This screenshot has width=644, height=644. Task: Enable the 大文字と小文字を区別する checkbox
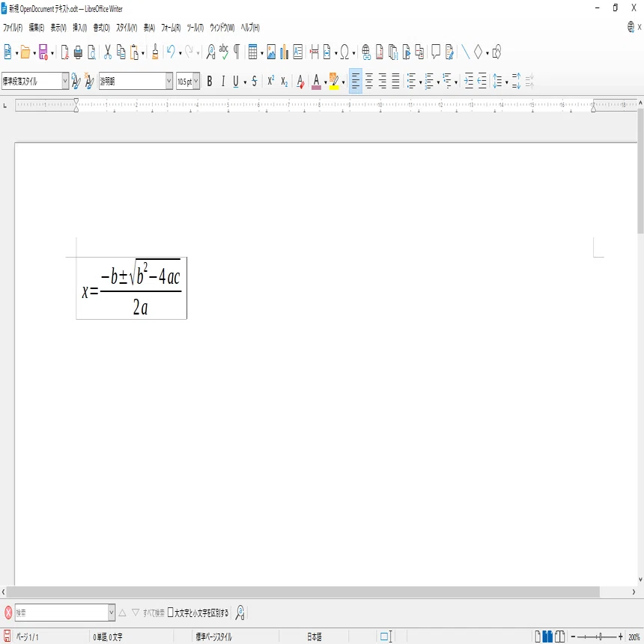[171, 613]
